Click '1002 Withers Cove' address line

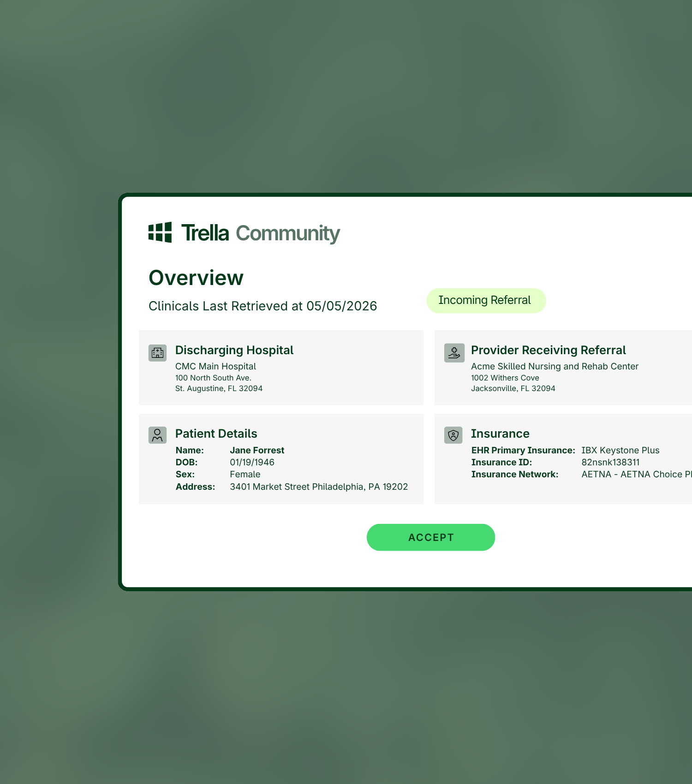pyautogui.click(x=505, y=378)
